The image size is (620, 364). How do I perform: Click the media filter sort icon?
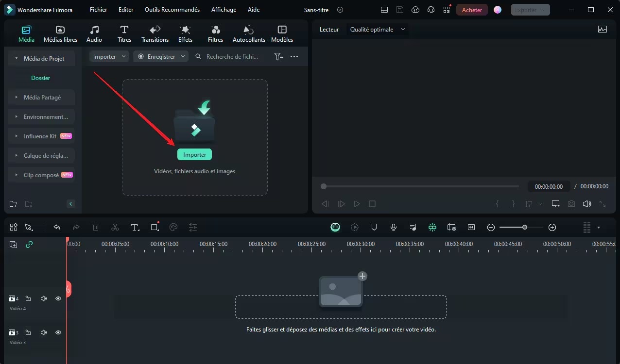tap(279, 57)
